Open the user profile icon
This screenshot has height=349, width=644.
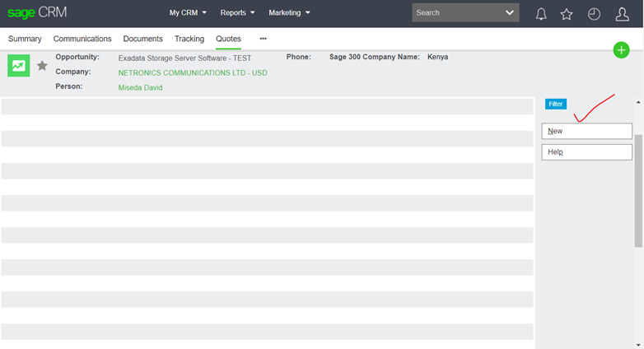coord(623,14)
